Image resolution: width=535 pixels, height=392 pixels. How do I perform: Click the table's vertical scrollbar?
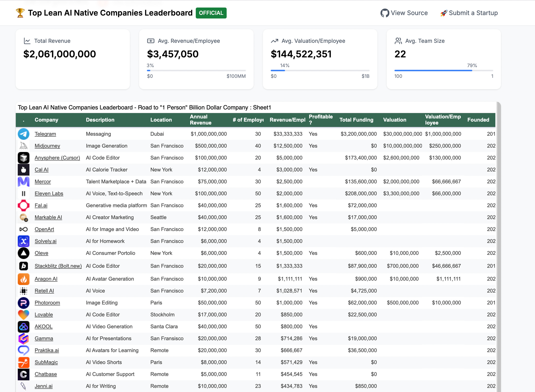(499, 247)
